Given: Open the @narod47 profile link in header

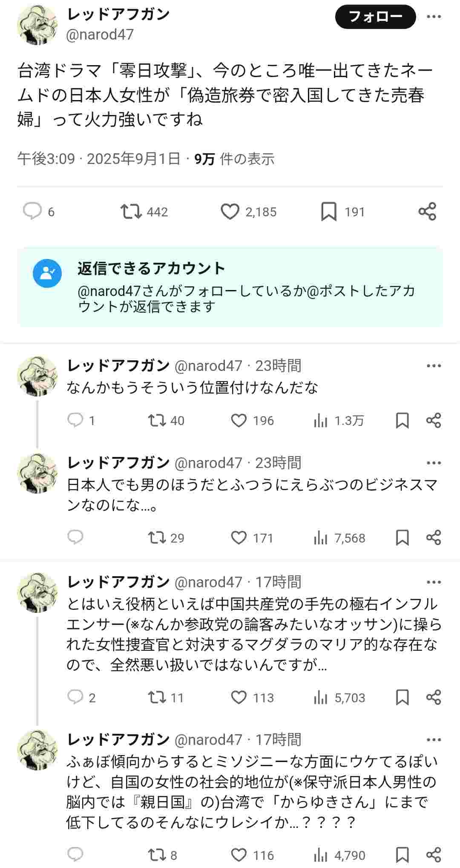Looking at the screenshot, I should pyautogui.click(x=100, y=34).
